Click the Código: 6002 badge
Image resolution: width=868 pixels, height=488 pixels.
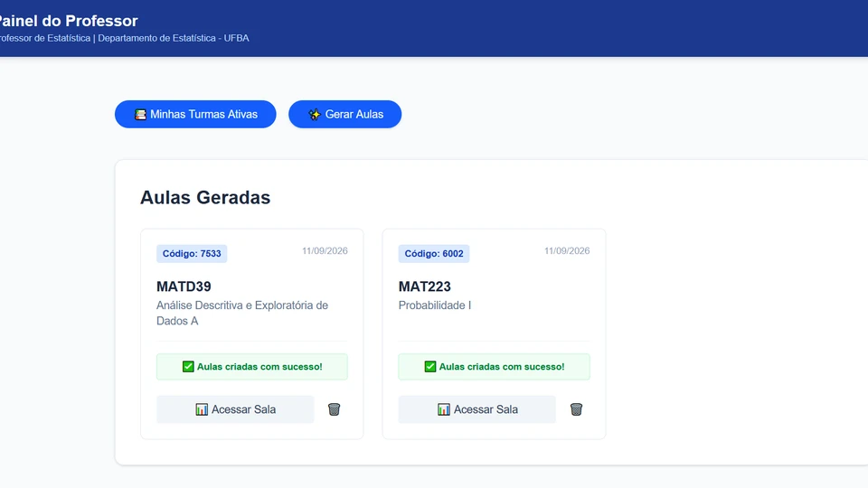(x=434, y=253)
